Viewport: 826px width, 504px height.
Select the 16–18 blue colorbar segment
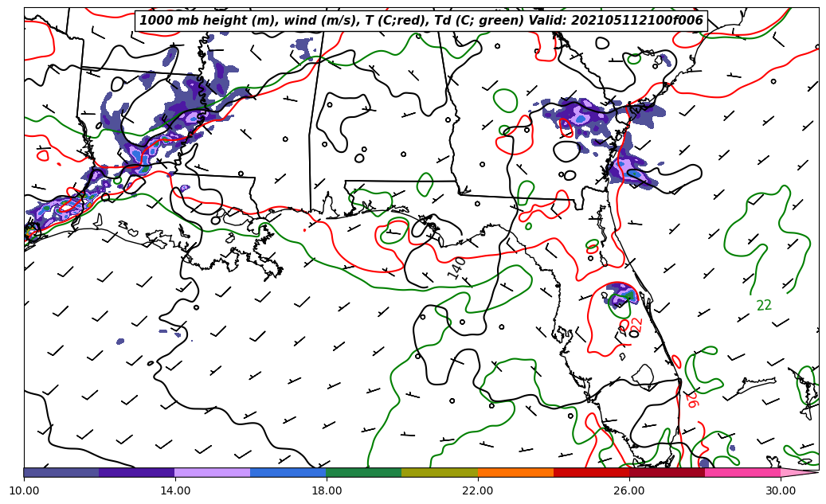(288, 472)
